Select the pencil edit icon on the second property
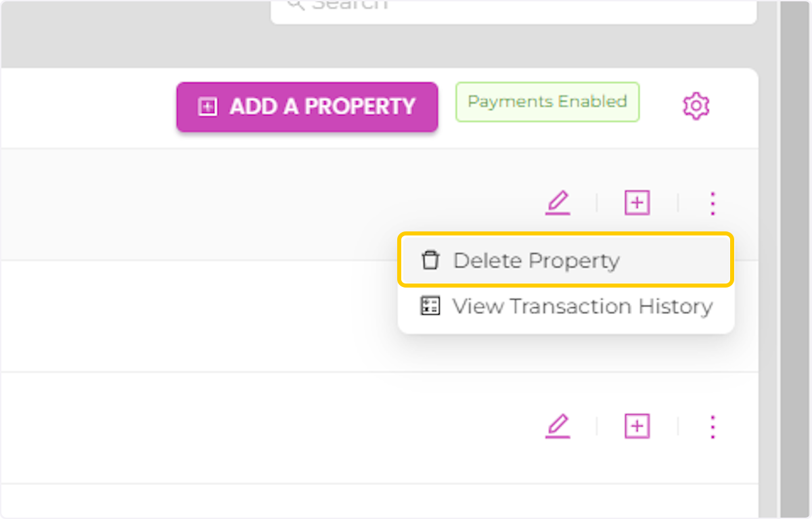Image resolution: width=812 pixels, height=519 pixels. [x=558, y=426]
